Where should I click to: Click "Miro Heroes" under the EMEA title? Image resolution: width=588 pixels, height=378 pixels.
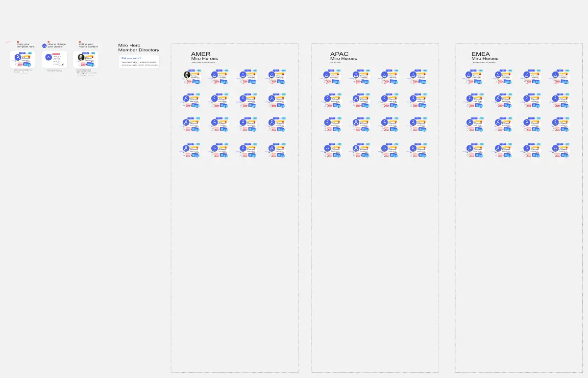coord(485,59)
